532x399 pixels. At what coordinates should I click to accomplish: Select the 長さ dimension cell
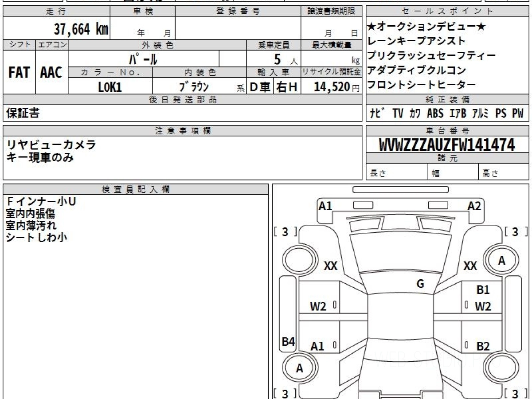tap(397, 172)
